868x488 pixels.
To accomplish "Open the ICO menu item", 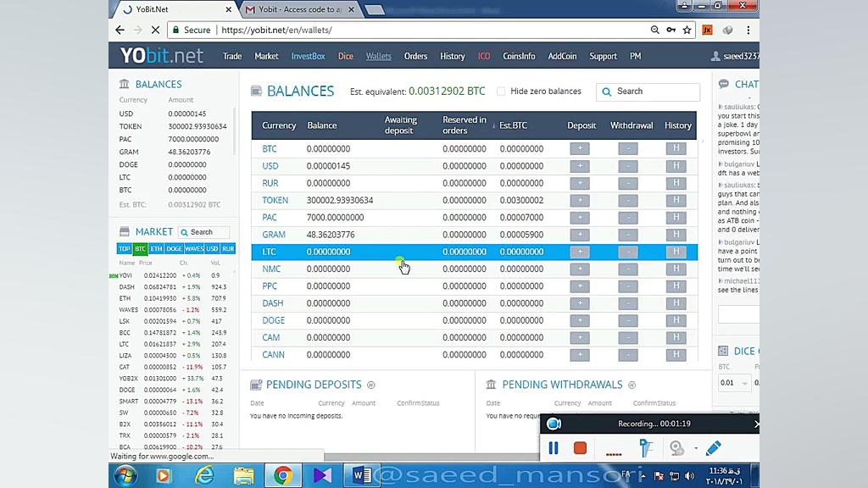I will (x=484, y=57).
